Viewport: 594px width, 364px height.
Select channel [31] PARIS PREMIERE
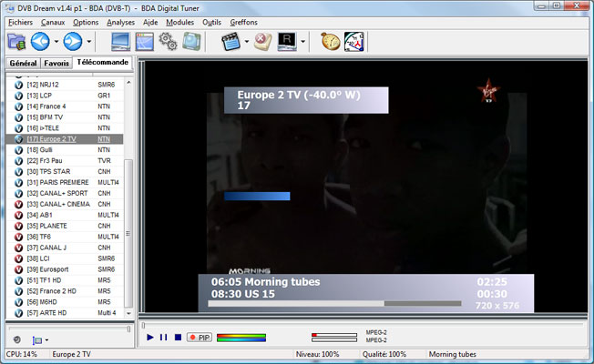[x=65, y=183]
